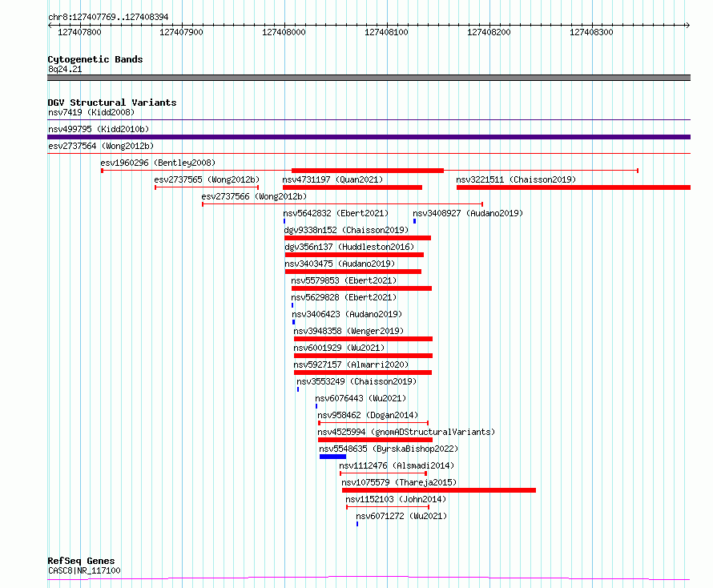
Task: Open variant nsv3221511 (Chaisson2019)
Action: click(516, 179)
